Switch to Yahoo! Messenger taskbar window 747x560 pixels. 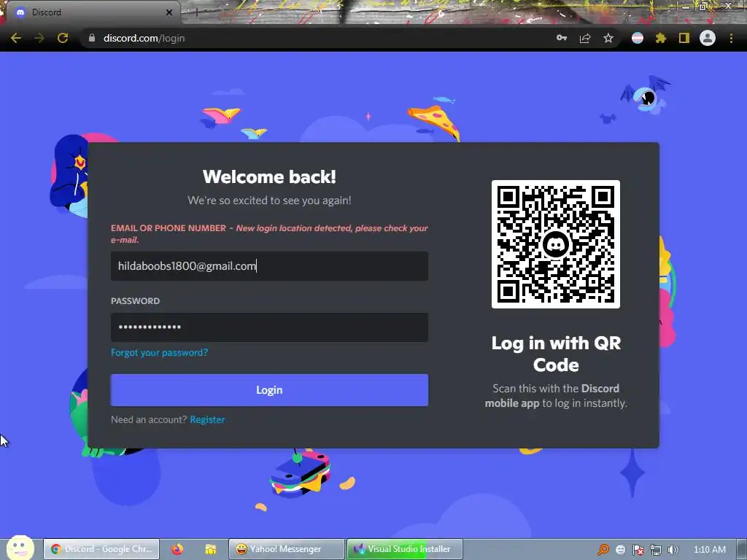[286, 549]
